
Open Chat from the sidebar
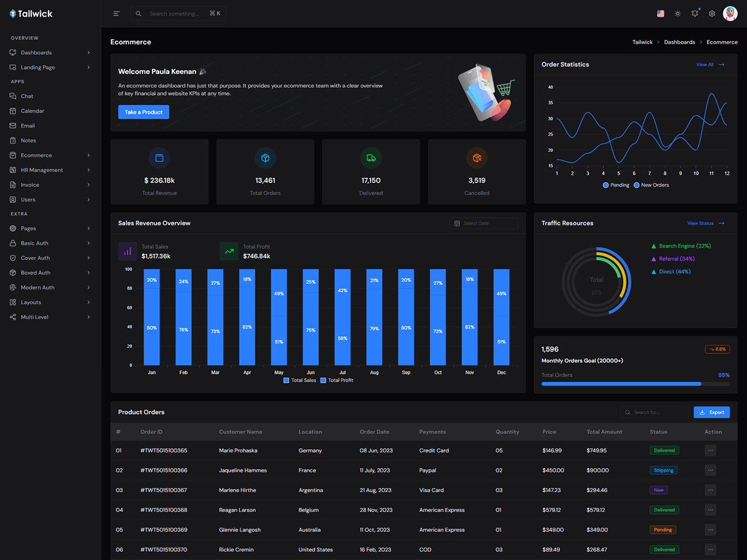[x=27, y=96]
